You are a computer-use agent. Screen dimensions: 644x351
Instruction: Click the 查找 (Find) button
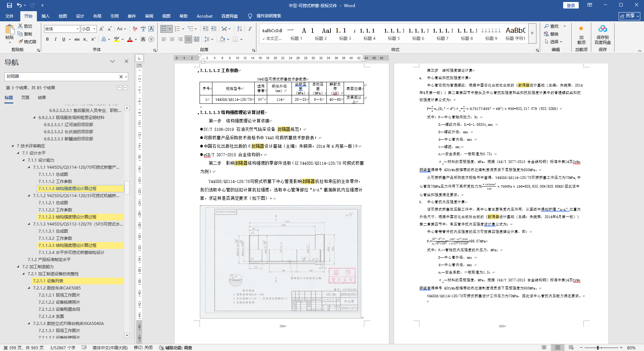click(552, 26)
